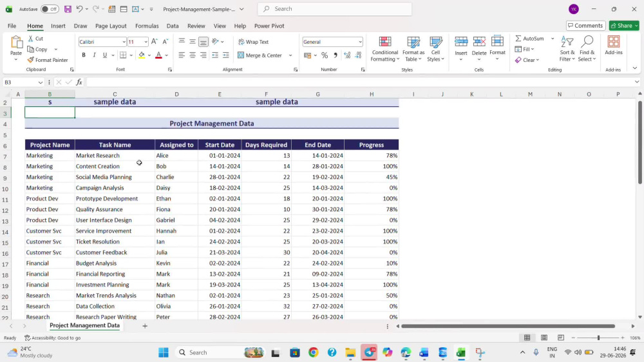This screenshot has width=644, height=362.
Task: Decrease decimal places icon
Action: [358, 55]
